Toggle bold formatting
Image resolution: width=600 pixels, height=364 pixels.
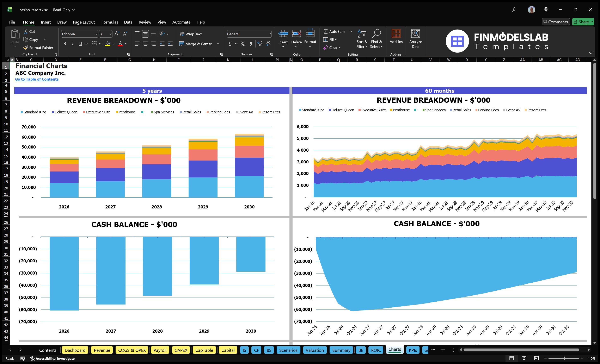[65, 44]
